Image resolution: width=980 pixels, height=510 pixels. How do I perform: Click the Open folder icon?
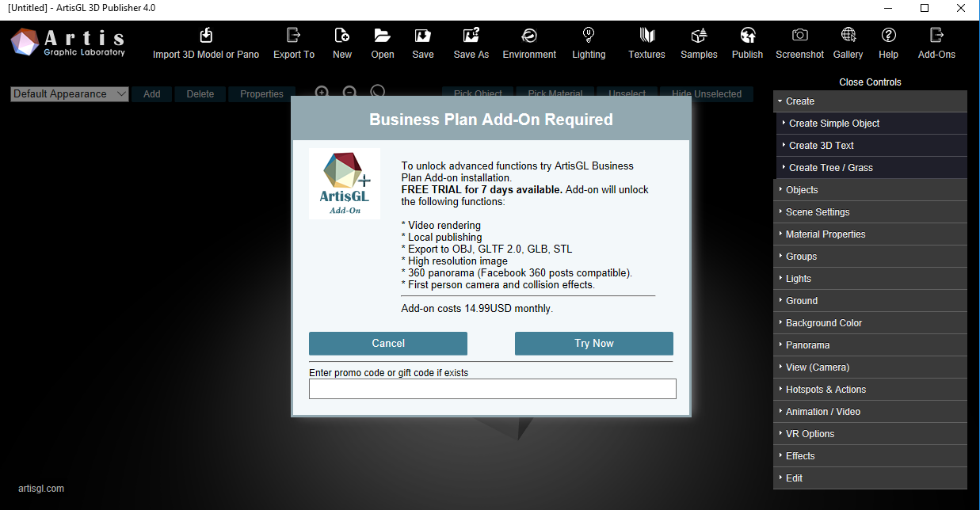383,36
